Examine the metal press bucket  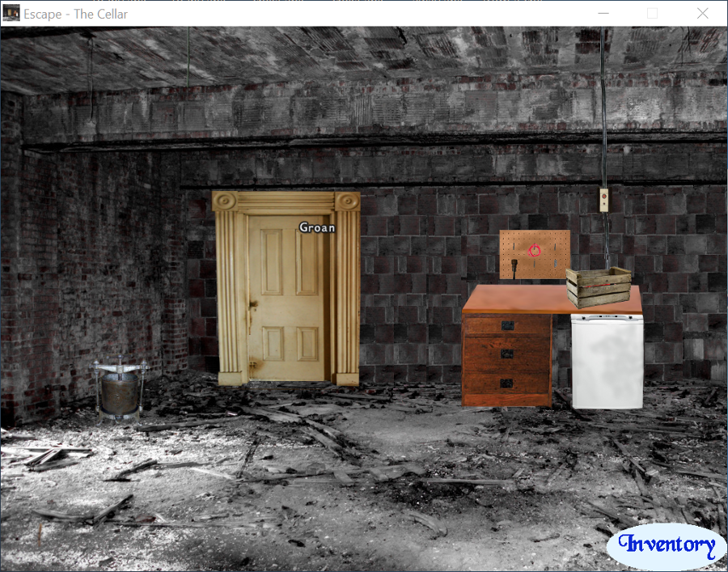coord(120,388)
